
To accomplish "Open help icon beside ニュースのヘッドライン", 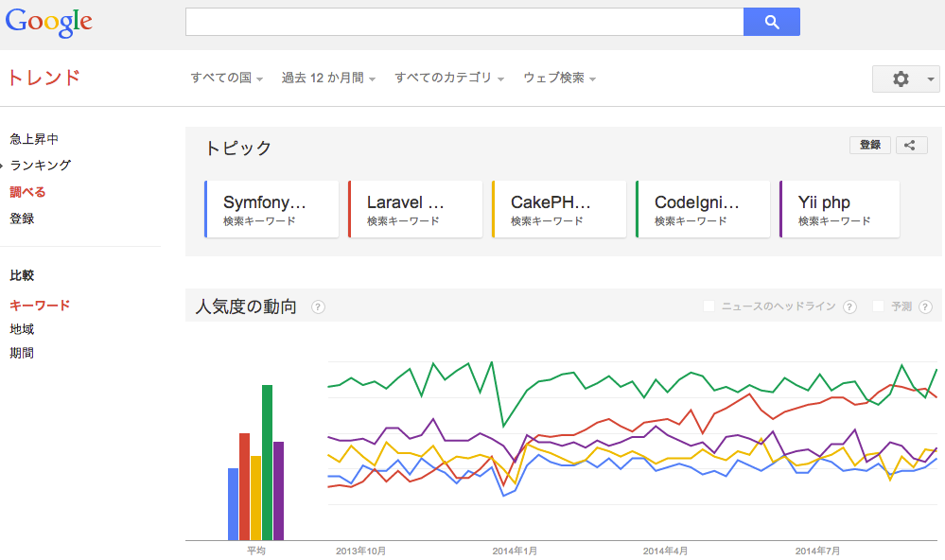I will point(849,306).
